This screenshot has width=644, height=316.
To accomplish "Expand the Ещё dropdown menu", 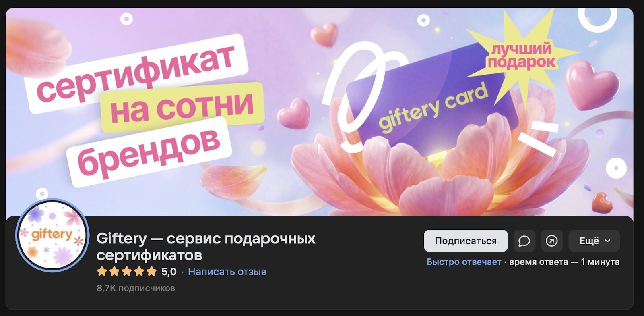I will (594, 241).
